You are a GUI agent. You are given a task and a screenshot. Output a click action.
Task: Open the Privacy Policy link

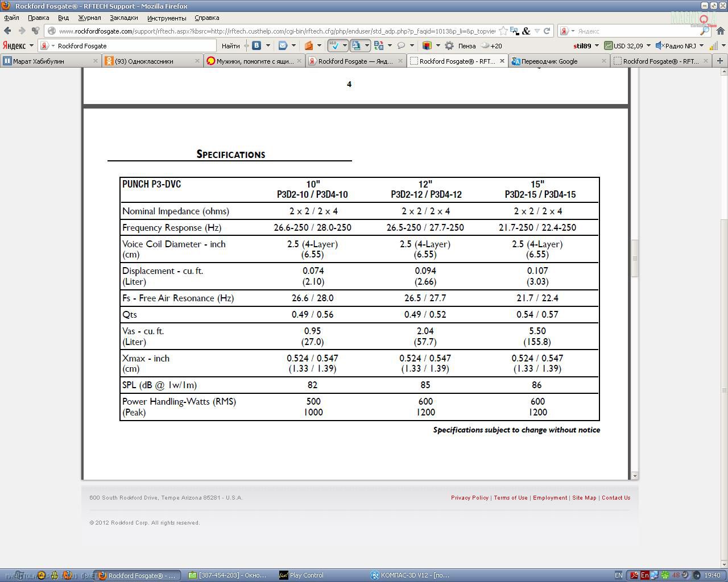tap(470, 498)
